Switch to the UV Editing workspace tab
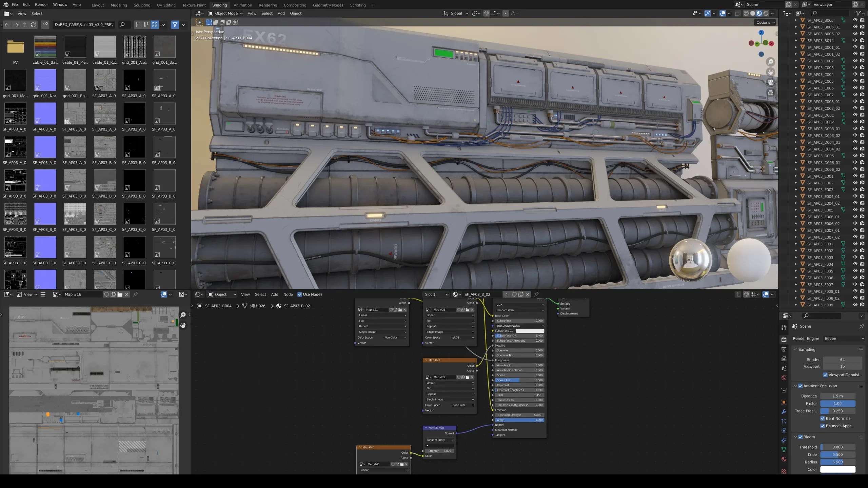The image size is (868, 488). click(166, 5)
